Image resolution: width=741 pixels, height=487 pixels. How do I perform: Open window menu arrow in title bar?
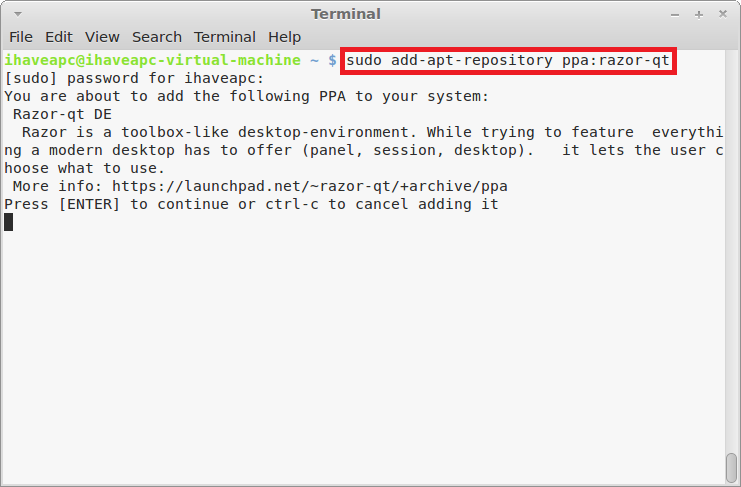tap(18, 14)
